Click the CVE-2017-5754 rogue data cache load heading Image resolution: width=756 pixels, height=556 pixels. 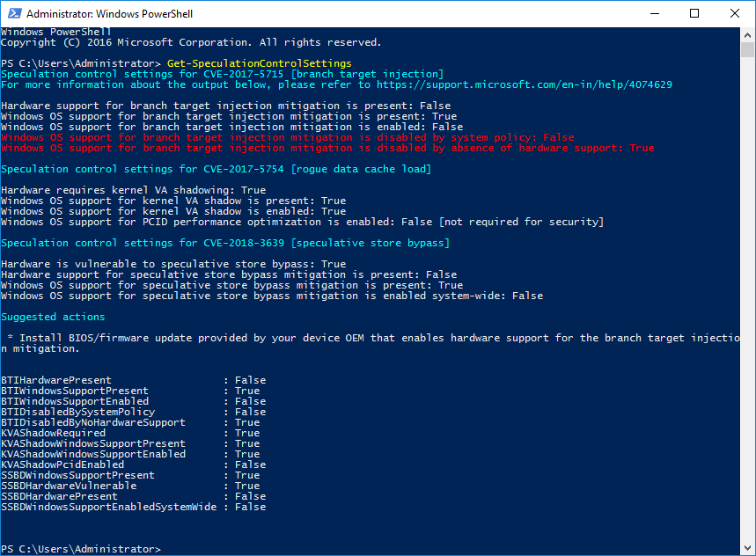(x=216, y=169)
